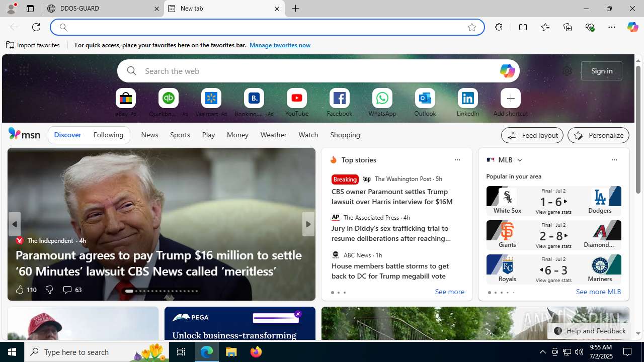Click the Personalize button
644x362 pixels.
click(598, 135)
